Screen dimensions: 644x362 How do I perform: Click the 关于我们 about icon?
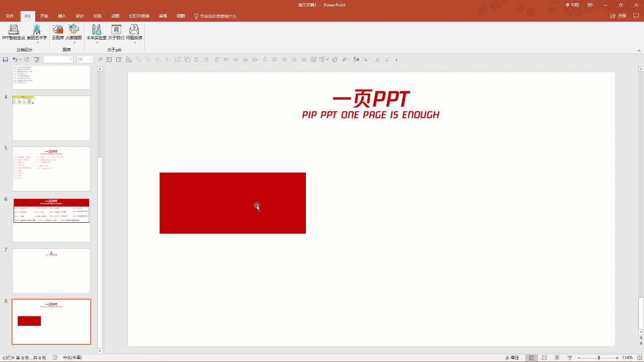[116, 32]
